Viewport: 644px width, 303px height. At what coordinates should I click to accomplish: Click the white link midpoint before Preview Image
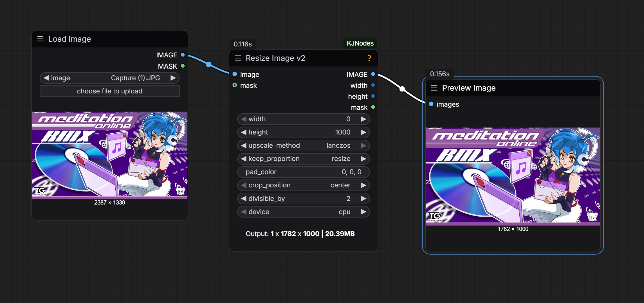(x=402, y=89)
